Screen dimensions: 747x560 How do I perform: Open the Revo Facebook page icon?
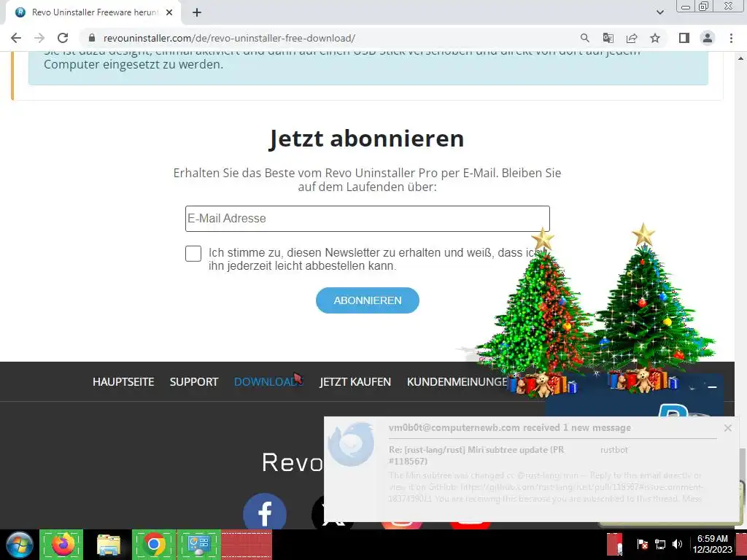(265, 513)
